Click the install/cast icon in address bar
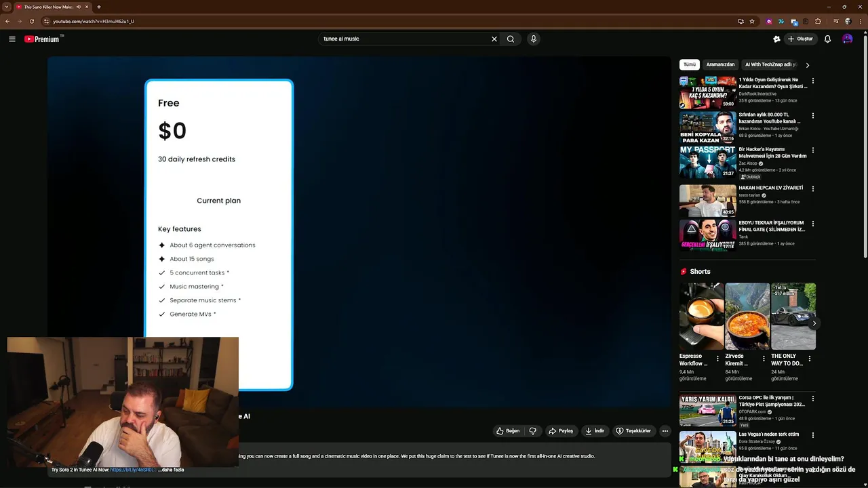The image size is (868, 488). (741, 21)
